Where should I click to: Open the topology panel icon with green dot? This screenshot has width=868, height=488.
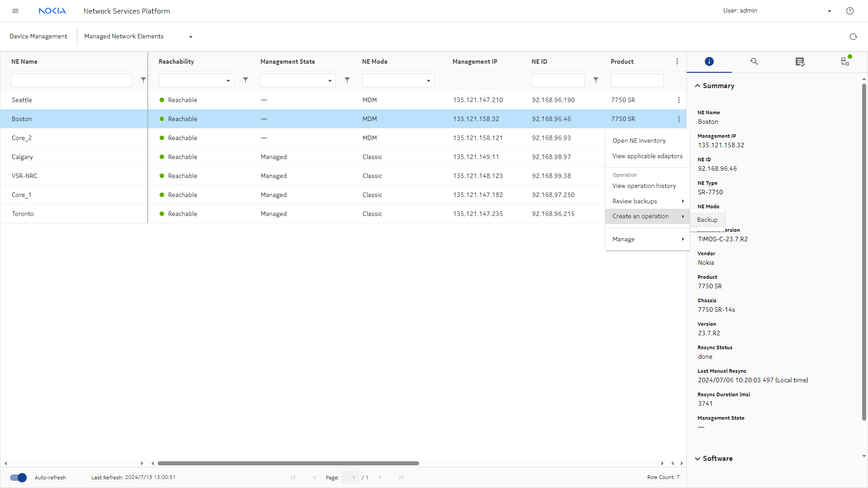click(x=845, y=61)
